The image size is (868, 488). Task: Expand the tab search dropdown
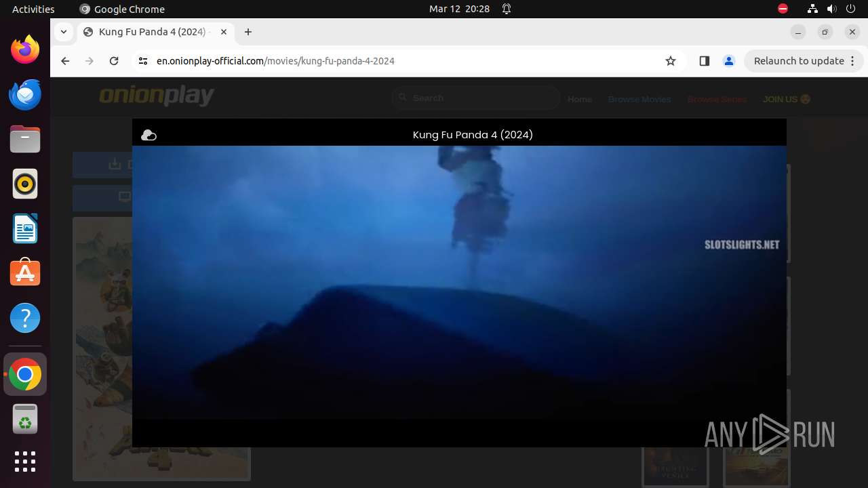(x=63, y=32)
